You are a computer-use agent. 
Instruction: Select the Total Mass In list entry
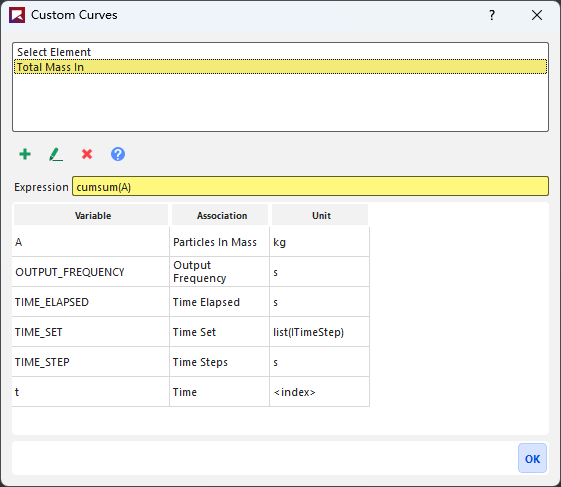point(280,67)
